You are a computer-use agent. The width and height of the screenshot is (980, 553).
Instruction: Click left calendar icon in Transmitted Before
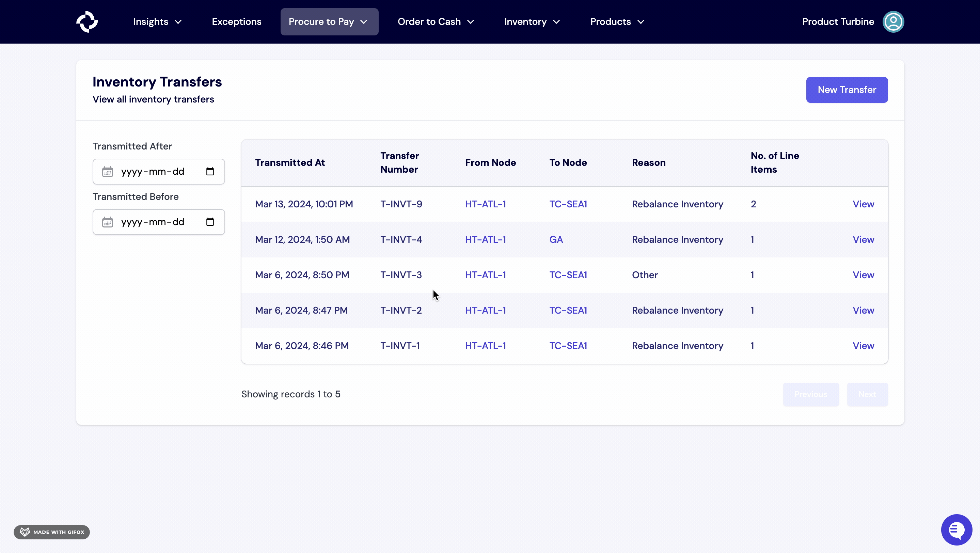[108, 222]
